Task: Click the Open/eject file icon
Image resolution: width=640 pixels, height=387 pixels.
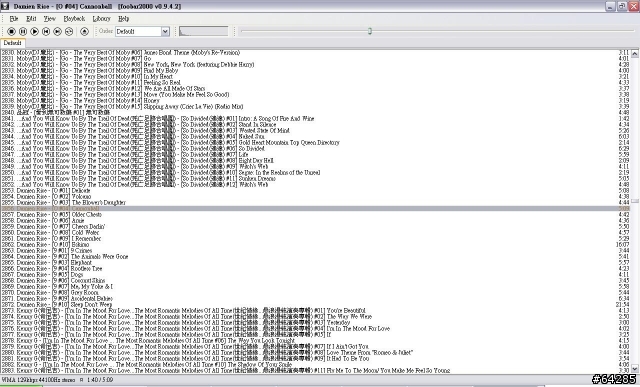Action: click(x=84, y=31)
